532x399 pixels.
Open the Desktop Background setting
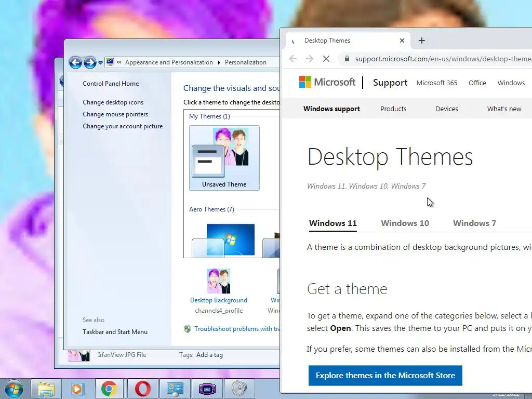pyautogui.click(x=219, y=291)
